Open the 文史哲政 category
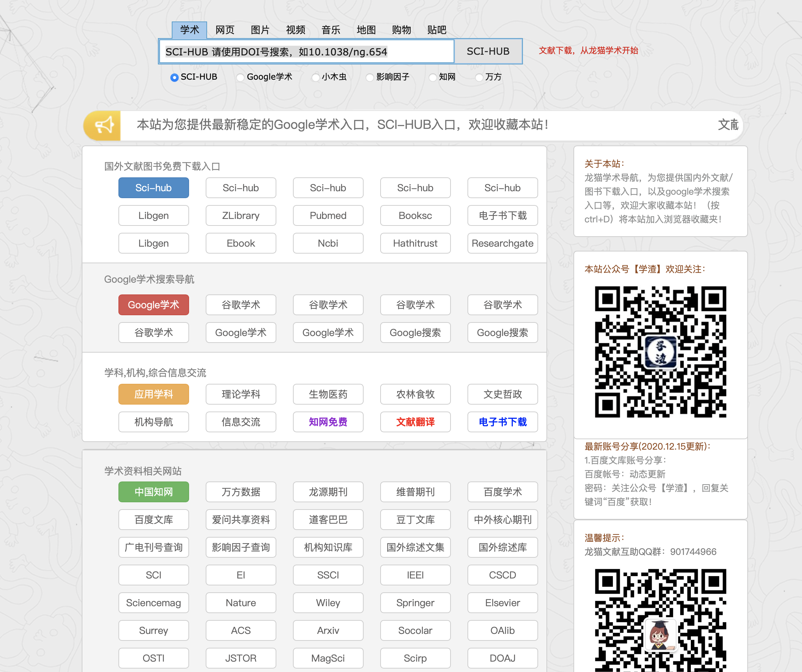 [502, 394]
